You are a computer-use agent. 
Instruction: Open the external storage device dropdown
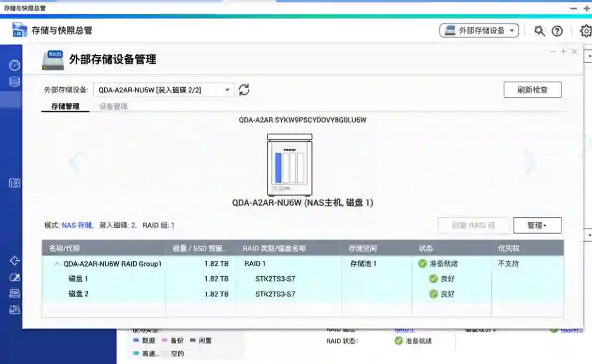click(163, 90)
